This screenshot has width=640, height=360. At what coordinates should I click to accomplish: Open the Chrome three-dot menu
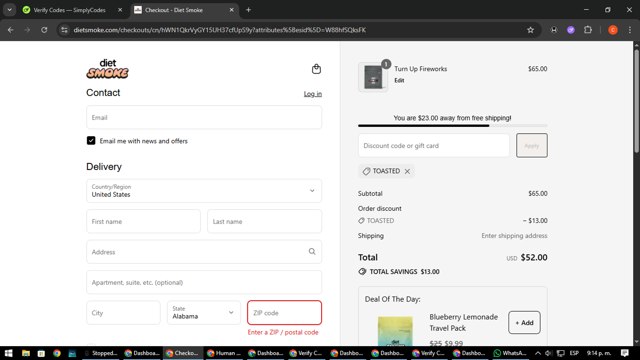(x=630, y=30)
